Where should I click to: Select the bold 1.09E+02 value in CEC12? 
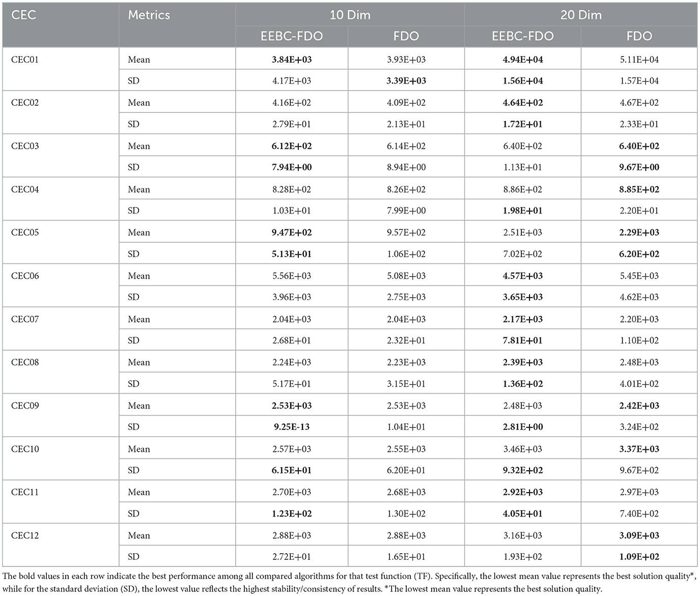tap(639, 557)
